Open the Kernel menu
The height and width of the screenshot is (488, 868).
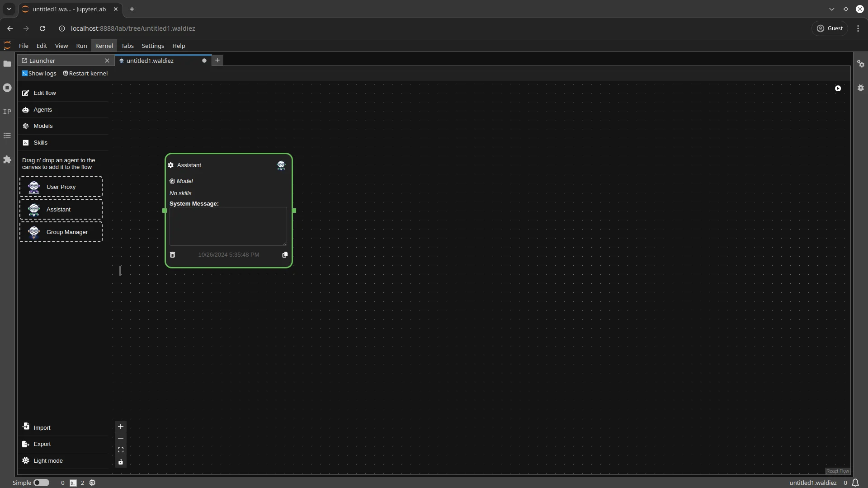104,45
